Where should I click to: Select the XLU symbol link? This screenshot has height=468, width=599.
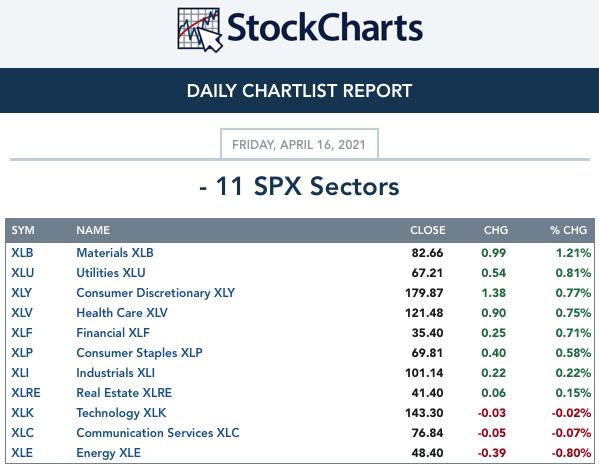pos(23,273)
